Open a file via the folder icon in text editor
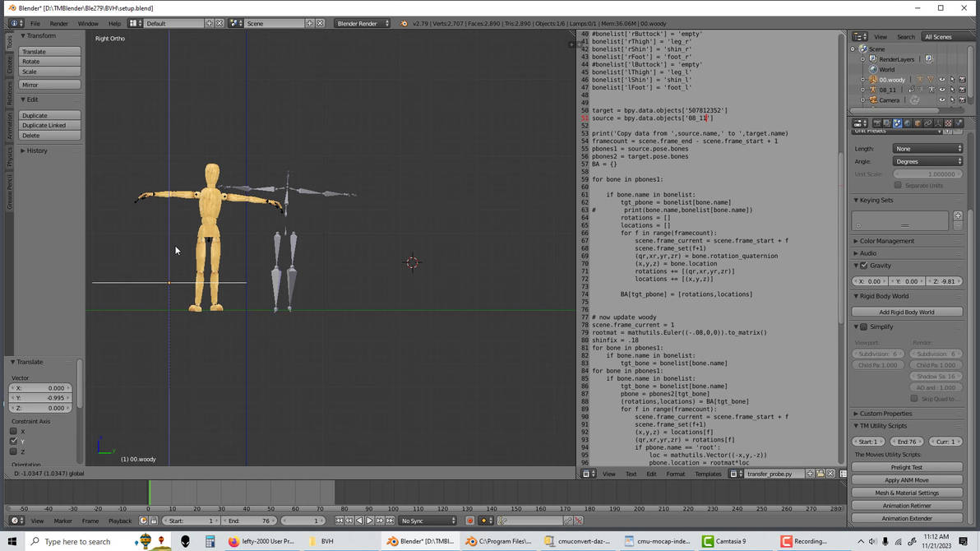This screenshot has height=551, width=980. (x=821, y=474)
